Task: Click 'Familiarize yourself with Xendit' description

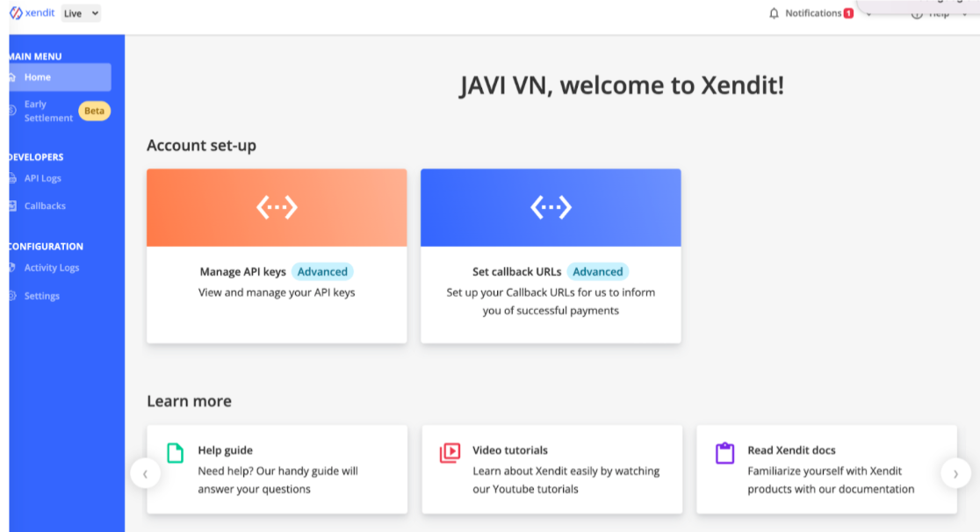Action: pos(831,480)
